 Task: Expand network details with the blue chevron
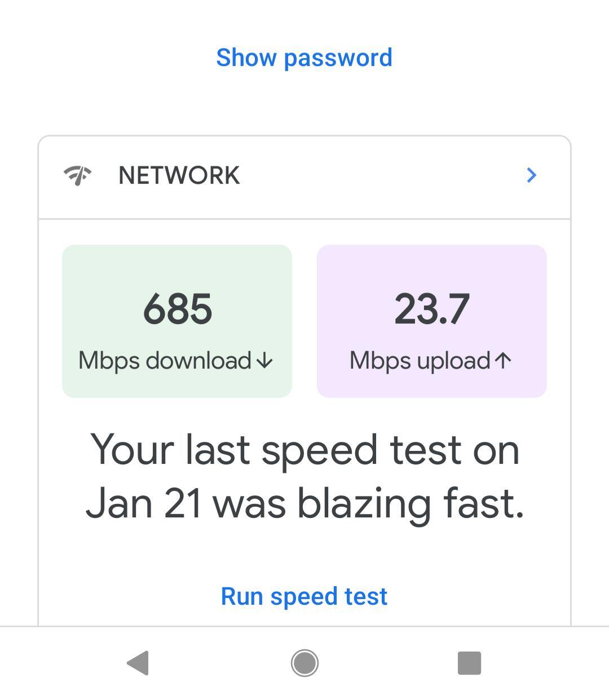click(x=531, y=175)
